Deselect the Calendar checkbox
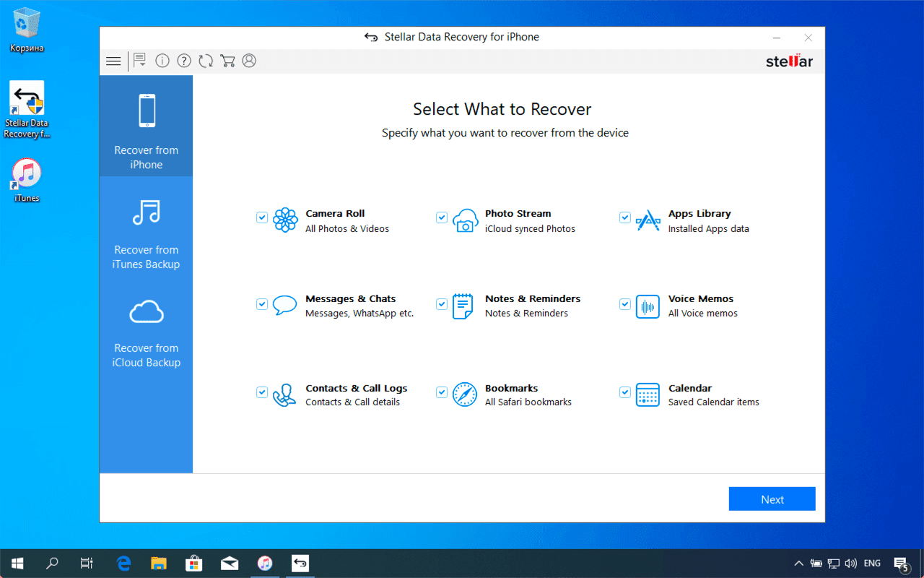The width and height of the screenshot is (924, 578). coord(625,392)
